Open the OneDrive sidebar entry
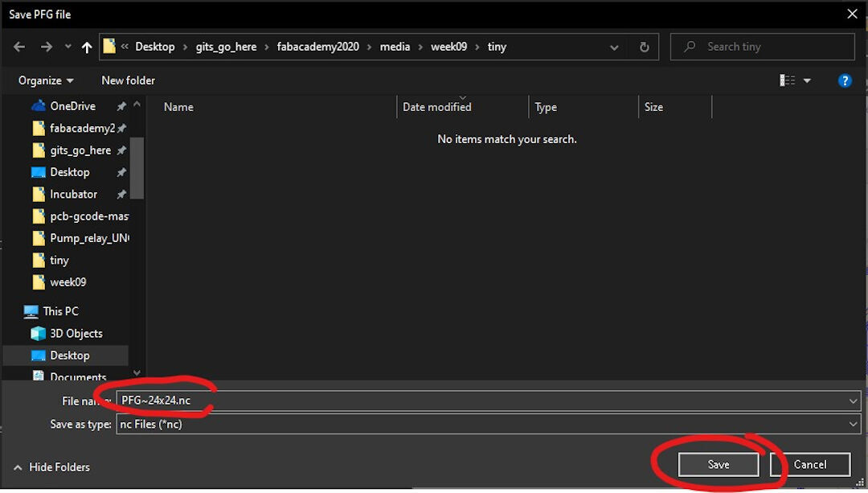This screenshot has height=493, width=868. pos(73,105)
